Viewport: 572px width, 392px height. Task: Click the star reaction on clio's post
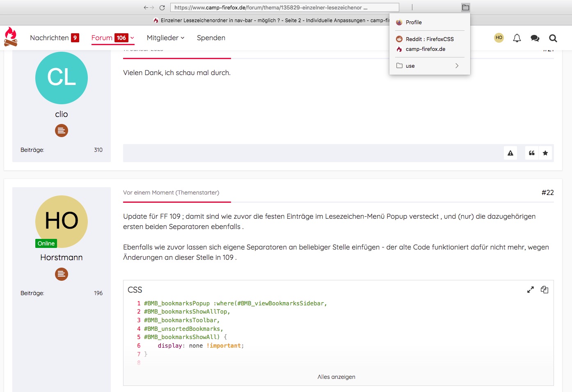[545, 153]
